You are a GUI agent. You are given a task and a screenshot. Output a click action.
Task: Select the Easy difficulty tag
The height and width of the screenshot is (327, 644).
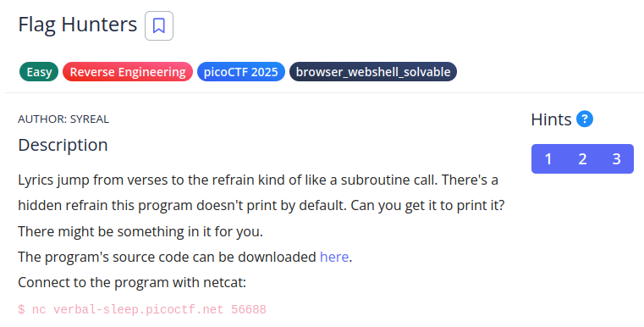click(x=39, y=72)
